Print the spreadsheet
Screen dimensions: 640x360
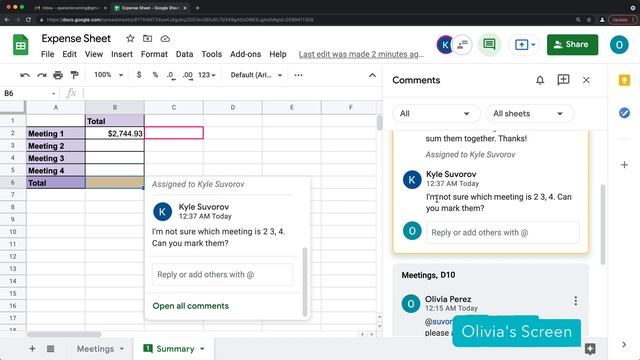tap(58, 75)
